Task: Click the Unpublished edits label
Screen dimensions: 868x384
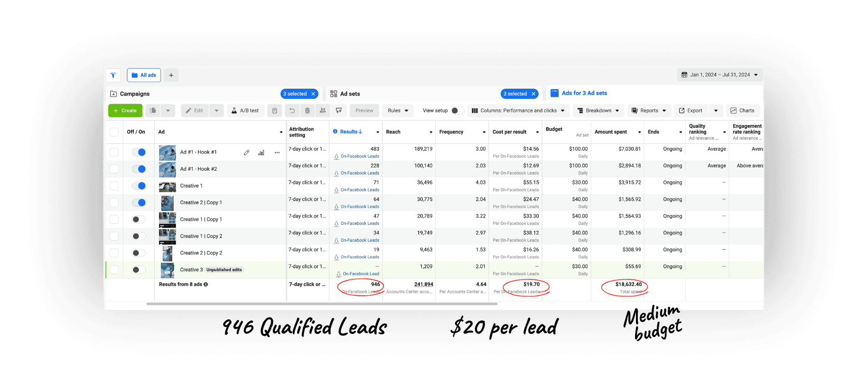Action: (x=224, y=270)
